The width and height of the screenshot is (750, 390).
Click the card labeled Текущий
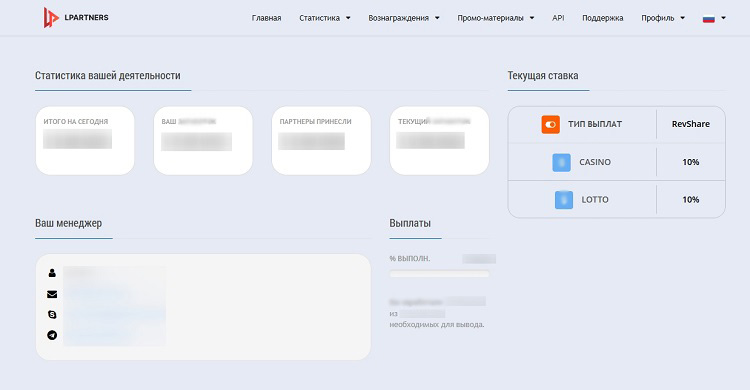(x=440, y=141)
